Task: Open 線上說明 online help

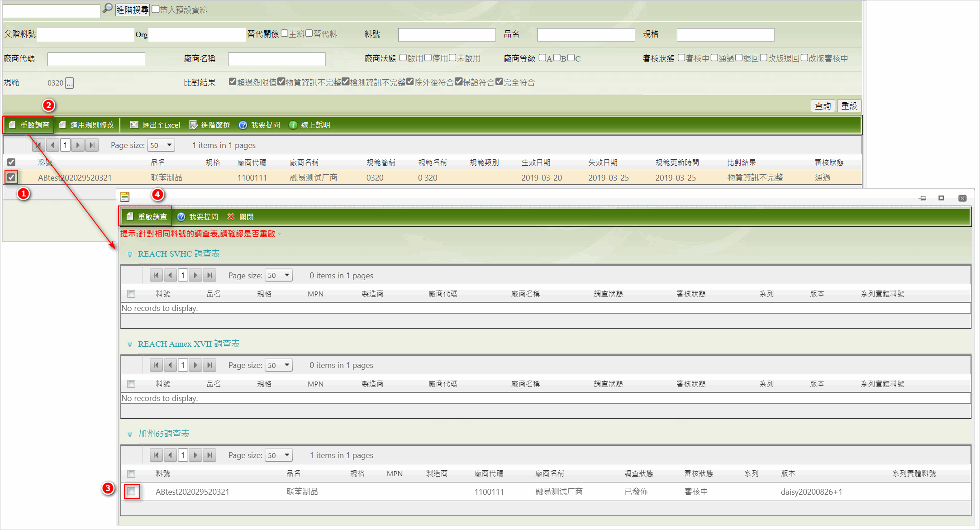Action: tap(310, 125)
